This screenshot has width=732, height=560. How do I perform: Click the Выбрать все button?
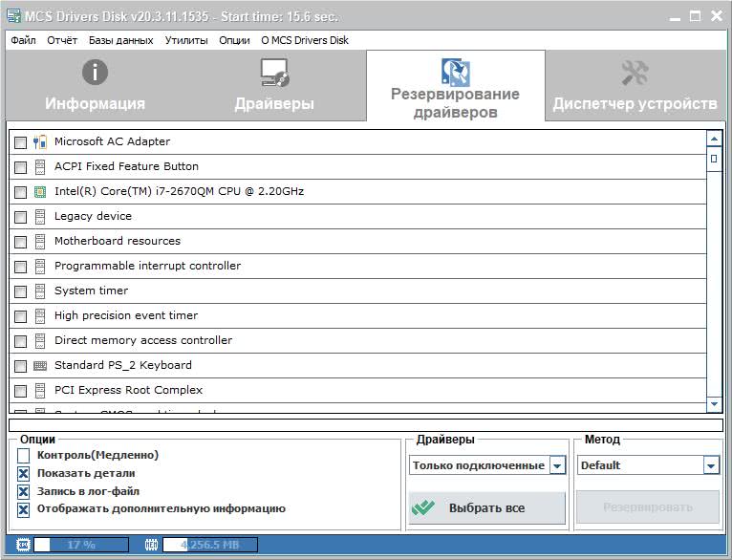pyautogui.click(x=487, y=507)
